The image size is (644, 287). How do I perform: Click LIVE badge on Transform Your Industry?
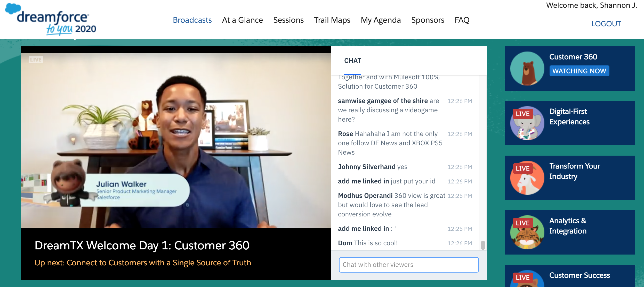[522, 168]
